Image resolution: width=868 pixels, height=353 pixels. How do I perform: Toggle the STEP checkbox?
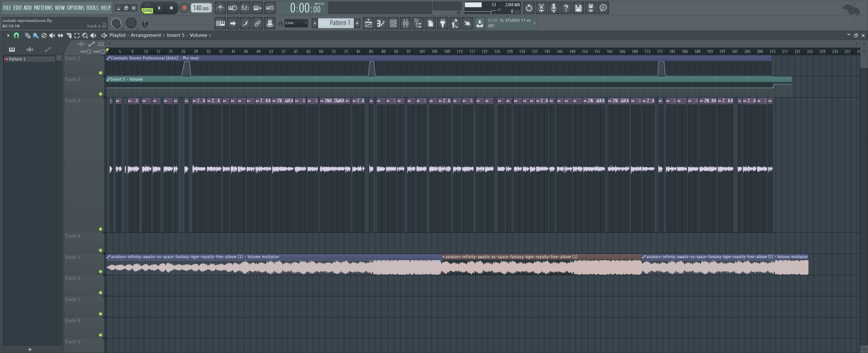click(89, 51)
